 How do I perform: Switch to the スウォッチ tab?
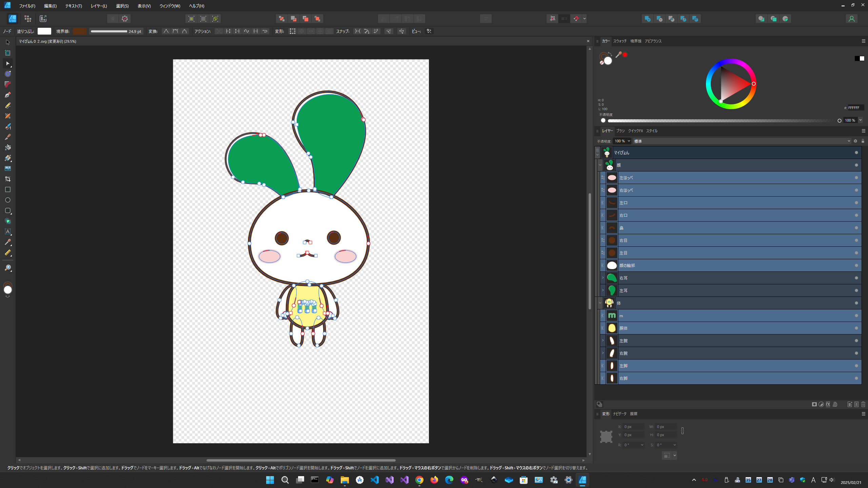[619, 41]
